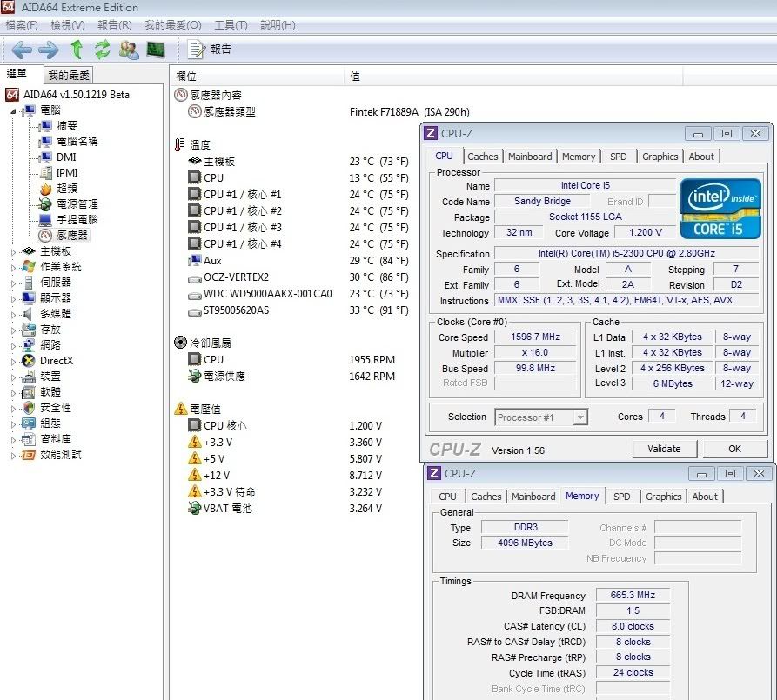Click the 軟體 software icon
Screen dimensions: 777x700
(29, 393)
